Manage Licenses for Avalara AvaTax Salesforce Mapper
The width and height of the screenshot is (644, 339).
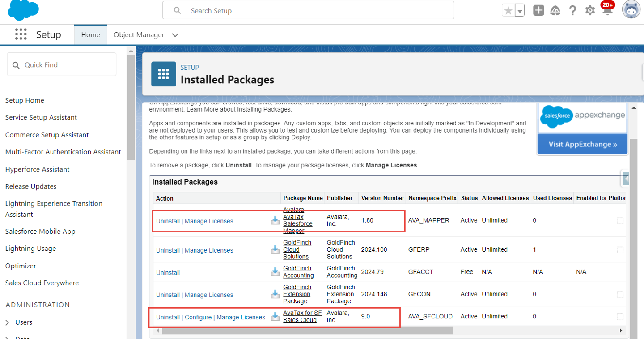tap(209, 221)
